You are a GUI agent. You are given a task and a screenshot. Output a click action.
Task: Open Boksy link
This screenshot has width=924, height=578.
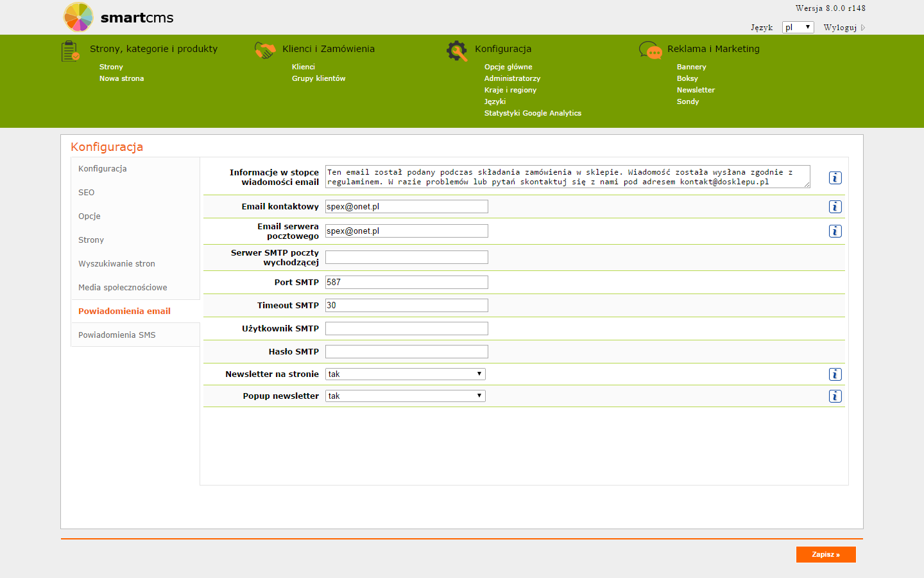(x=687, y=78)
